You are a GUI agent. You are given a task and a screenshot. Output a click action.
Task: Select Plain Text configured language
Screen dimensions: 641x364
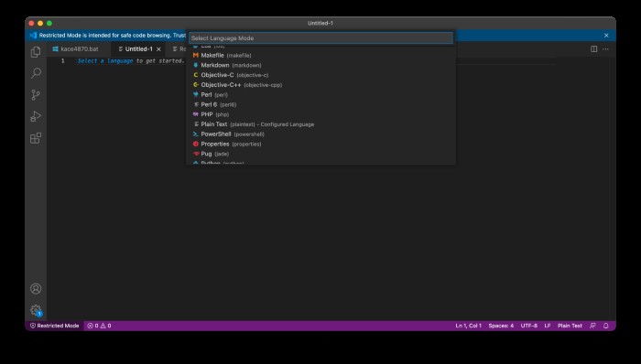(x=320, y=124)
